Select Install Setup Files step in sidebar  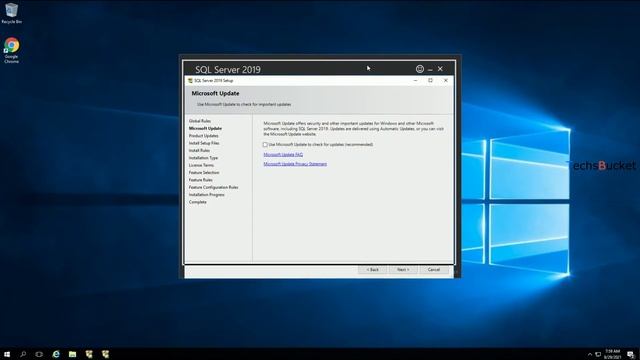pos(204,143)
